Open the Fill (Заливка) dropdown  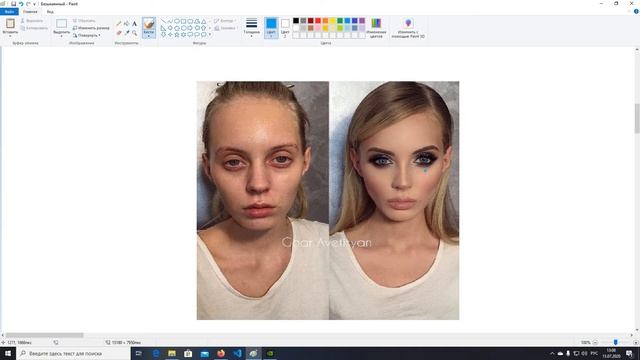[225, 28]
